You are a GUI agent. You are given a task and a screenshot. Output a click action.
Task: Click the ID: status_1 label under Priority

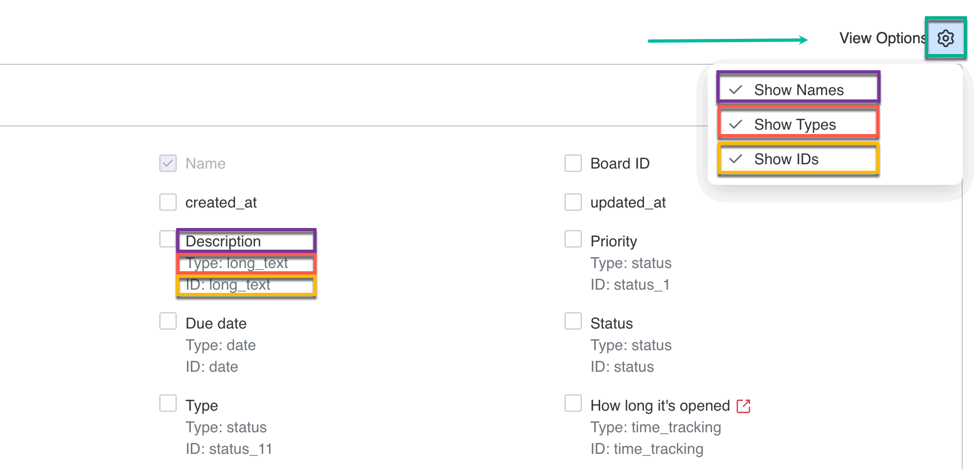630,285
